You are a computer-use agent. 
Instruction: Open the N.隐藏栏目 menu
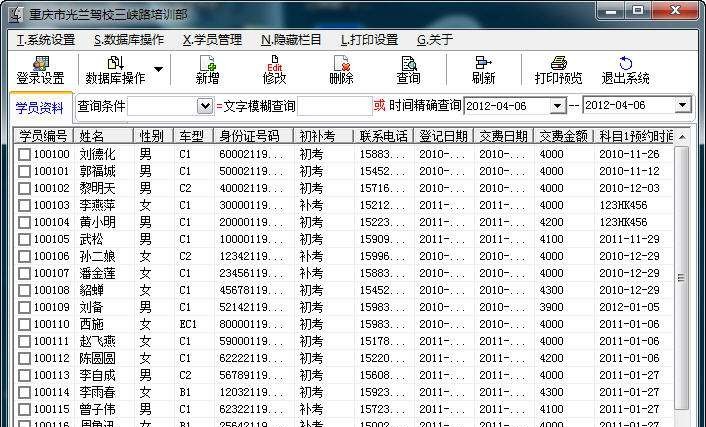click(291, 40)
